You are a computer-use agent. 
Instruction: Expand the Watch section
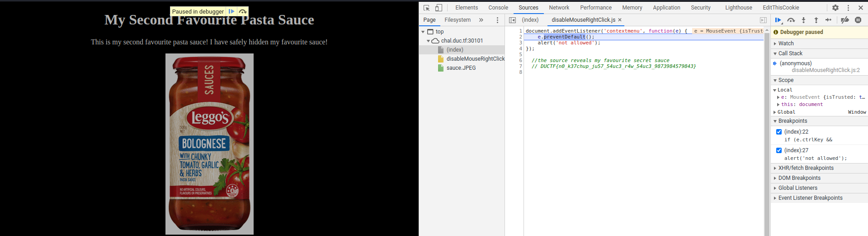coord(786,43)
